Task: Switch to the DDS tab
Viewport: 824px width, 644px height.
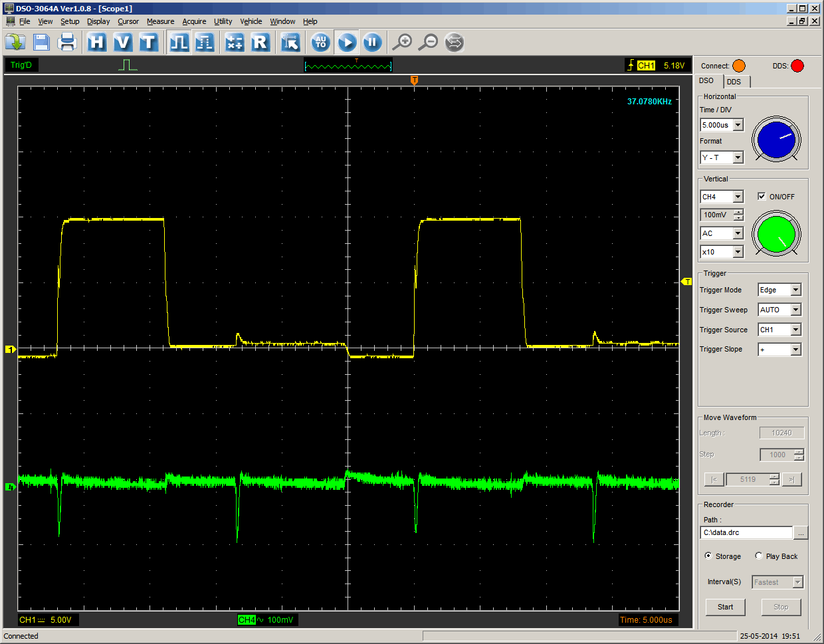Action: tap(734, 82)
